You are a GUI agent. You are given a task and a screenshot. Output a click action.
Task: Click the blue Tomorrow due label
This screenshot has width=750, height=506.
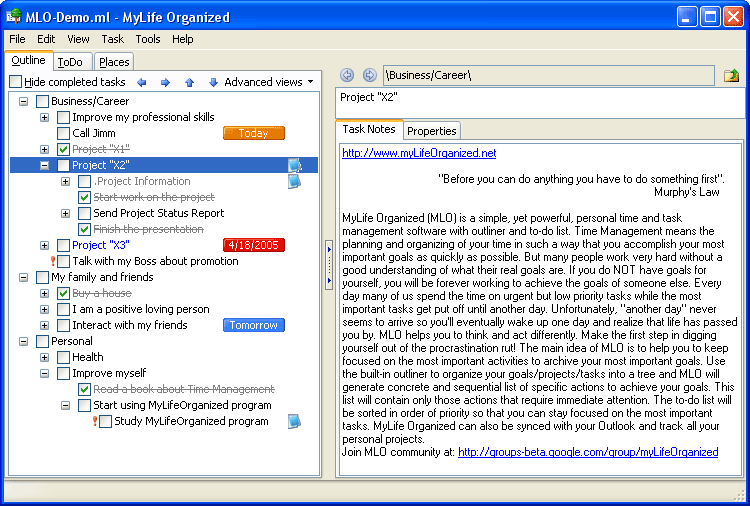point(254,325)
